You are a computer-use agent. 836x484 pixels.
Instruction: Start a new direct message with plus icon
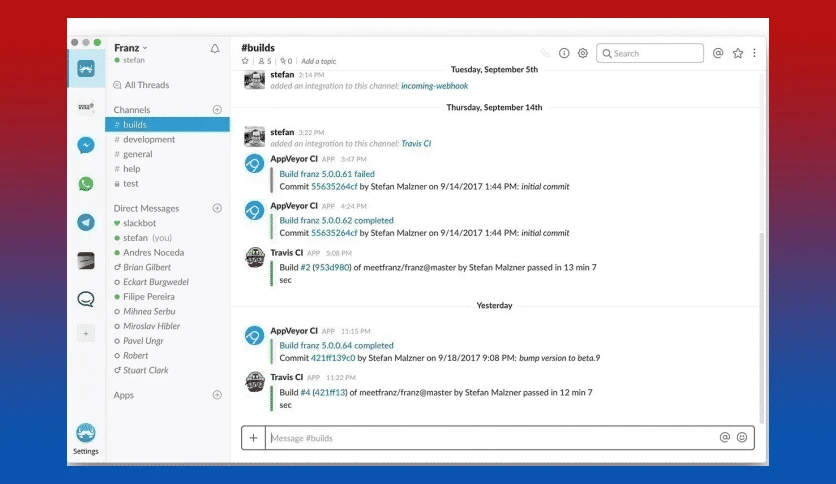pos(217,208)
